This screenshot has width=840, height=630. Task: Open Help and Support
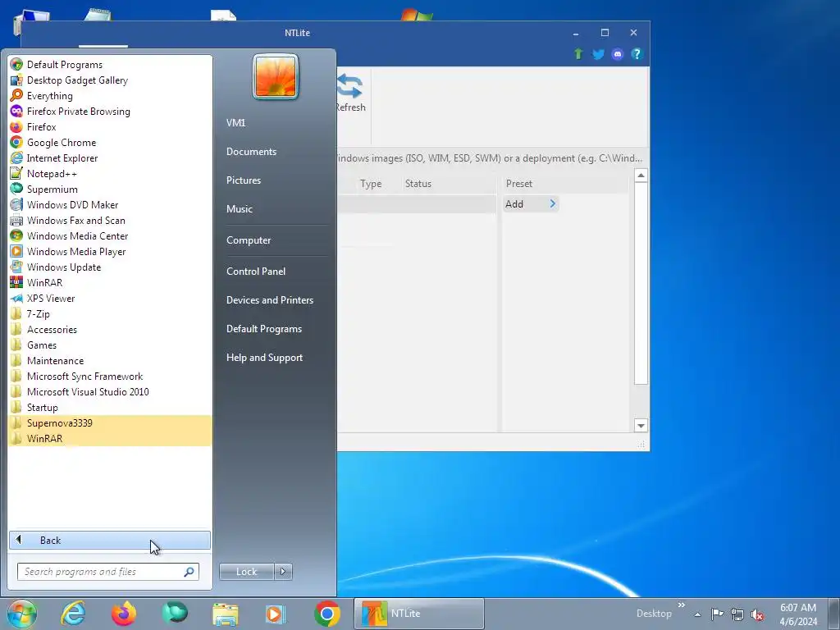coord(264,358)
